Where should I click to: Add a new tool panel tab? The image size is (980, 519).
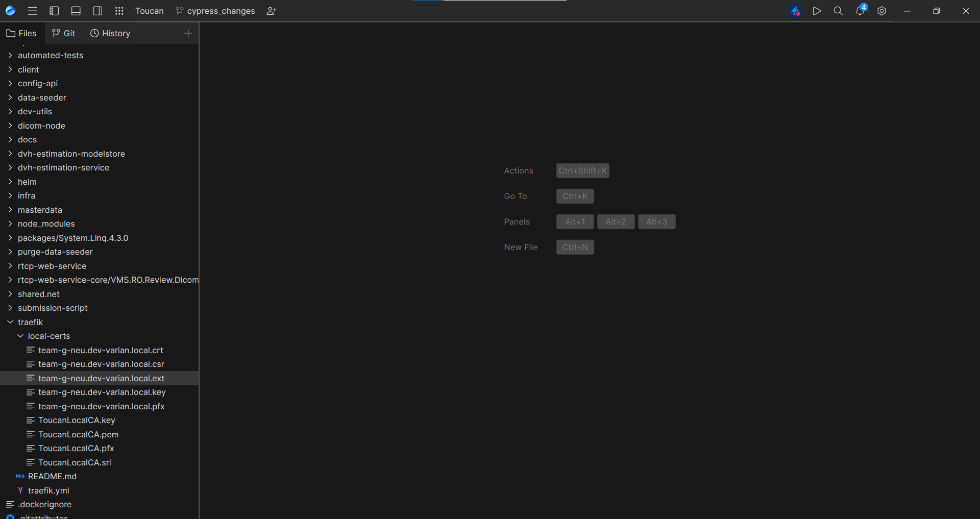click(x=188, y=33)
